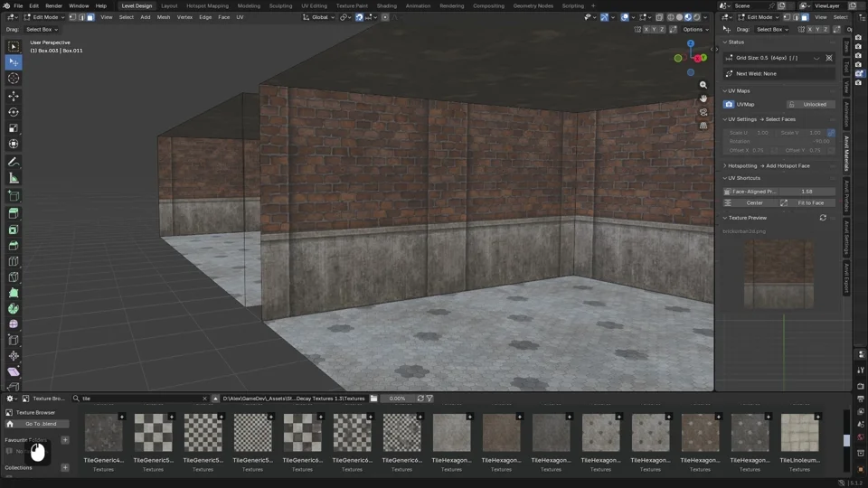868x488 pixels.
Task: Toggle proportional editing button
Action: (x=385, y=17)
